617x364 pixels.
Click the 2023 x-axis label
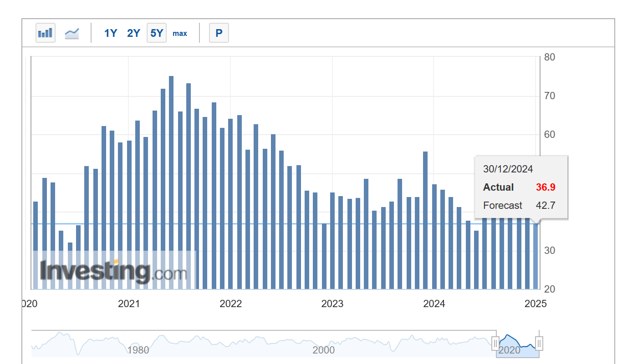point(332,303)
